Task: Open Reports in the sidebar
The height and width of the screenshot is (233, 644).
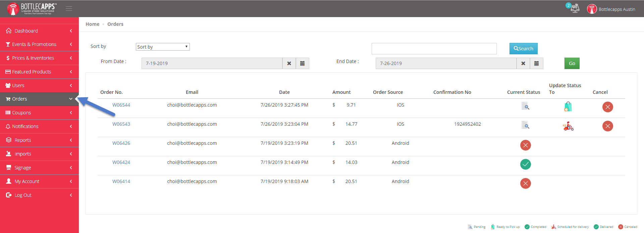Action: [x=39, y=140]
